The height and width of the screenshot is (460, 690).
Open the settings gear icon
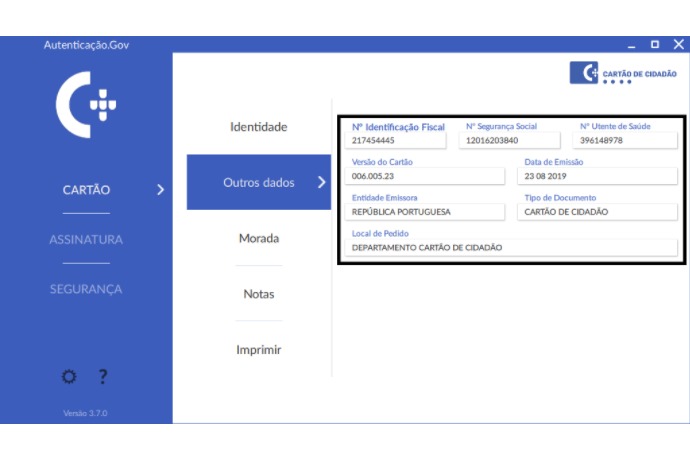click(69, 376)
